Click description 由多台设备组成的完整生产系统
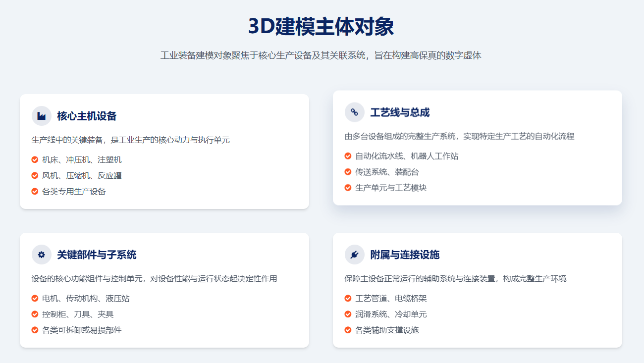This screenshot has height=363, width=644. [x=460, y=136]
